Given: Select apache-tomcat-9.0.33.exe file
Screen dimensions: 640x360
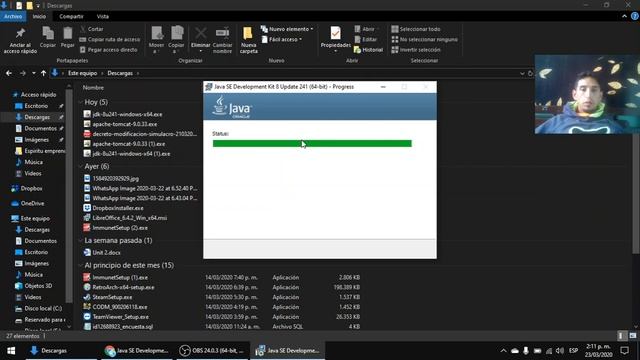Looking at the screenshot, I should (x=120, y=124).
